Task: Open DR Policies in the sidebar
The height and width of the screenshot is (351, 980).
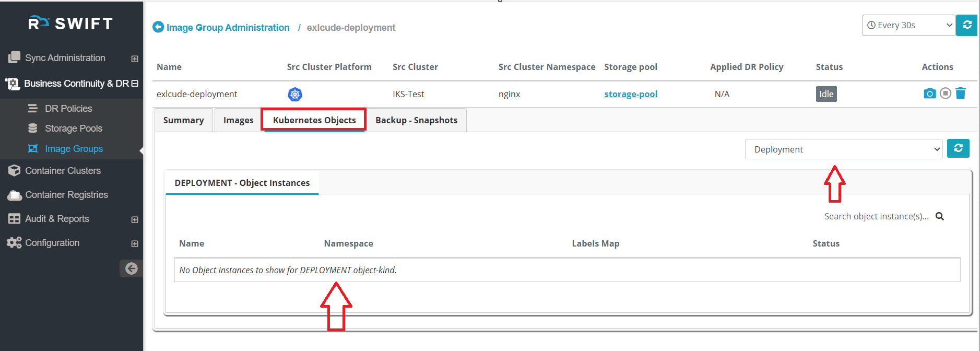Action: click(x=68, y=108)
